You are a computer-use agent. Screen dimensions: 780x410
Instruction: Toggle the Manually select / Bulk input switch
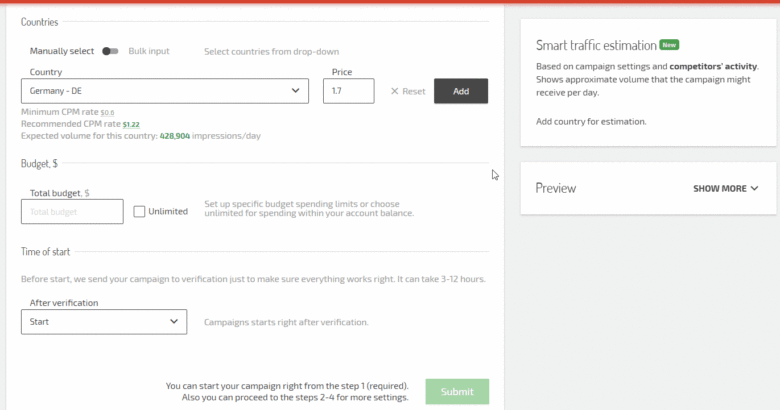(x=110, y=51)
